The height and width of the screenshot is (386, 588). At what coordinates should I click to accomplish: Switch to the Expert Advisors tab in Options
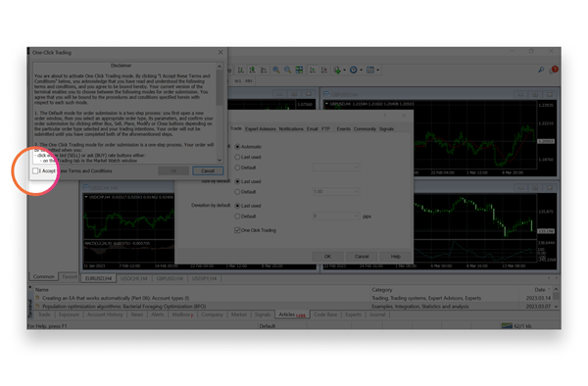pyautogui.click(x=261, y=129)
